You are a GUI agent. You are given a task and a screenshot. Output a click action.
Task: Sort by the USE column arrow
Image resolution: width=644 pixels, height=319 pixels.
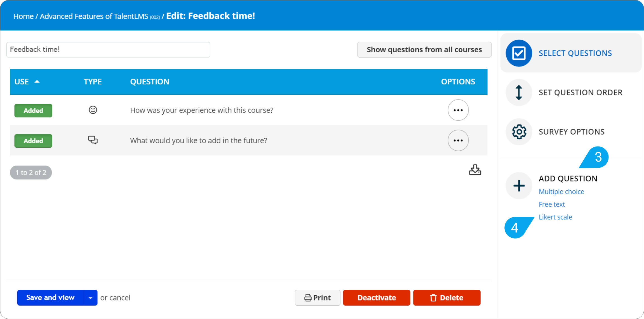pyautogui.click(x=37, y=82)
